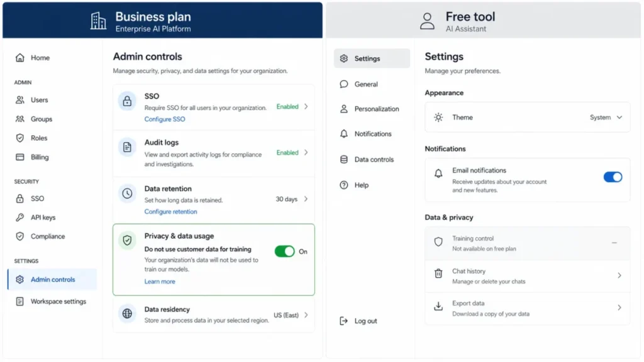The width and height of the screenshot is (644, 362).
Task: Click the Admin controls gear icon
Action: (19, 280)
